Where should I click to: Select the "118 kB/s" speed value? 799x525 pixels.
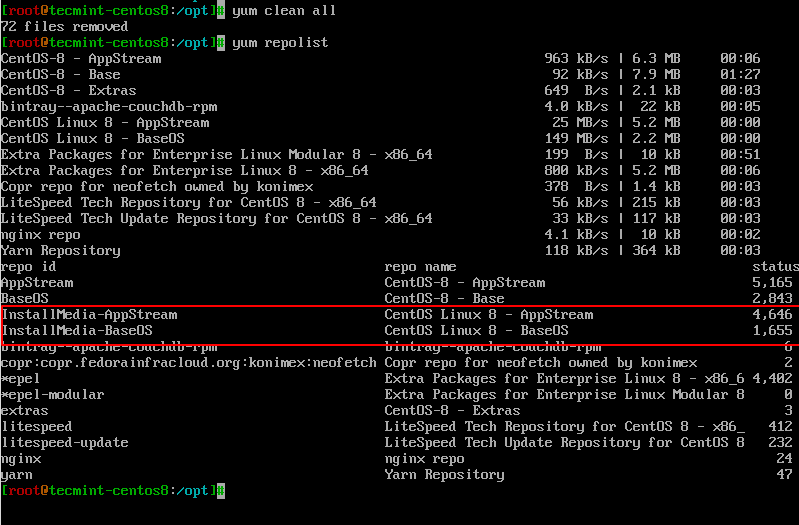tap(576, 250)
